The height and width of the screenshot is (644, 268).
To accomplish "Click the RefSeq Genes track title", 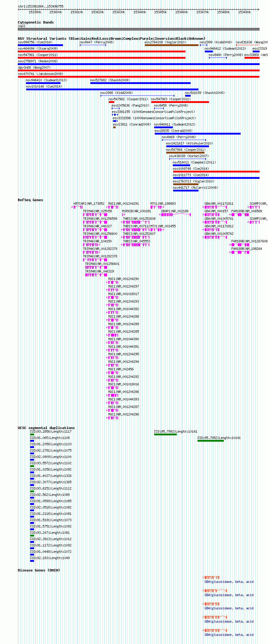I will (x=30, y=200).
